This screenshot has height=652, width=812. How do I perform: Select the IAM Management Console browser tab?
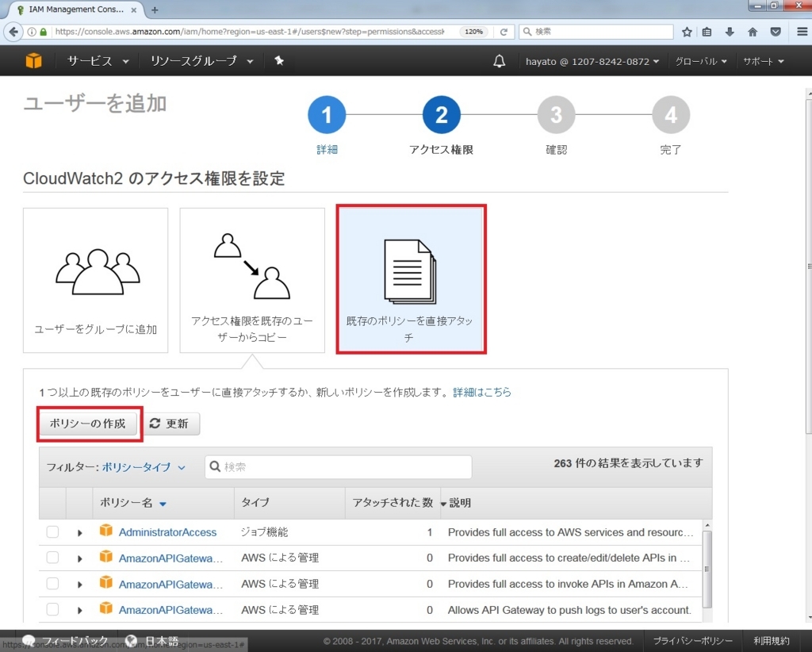coord(77,10)
